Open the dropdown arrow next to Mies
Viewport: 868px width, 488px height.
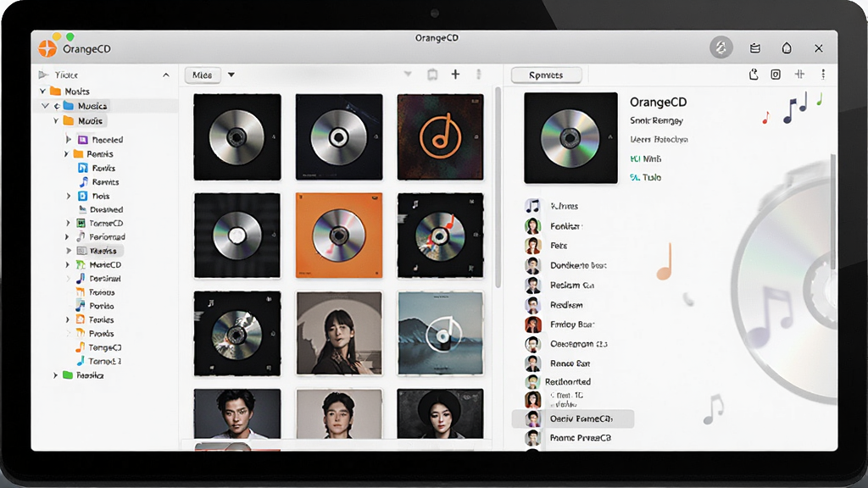tap(231, 75)
